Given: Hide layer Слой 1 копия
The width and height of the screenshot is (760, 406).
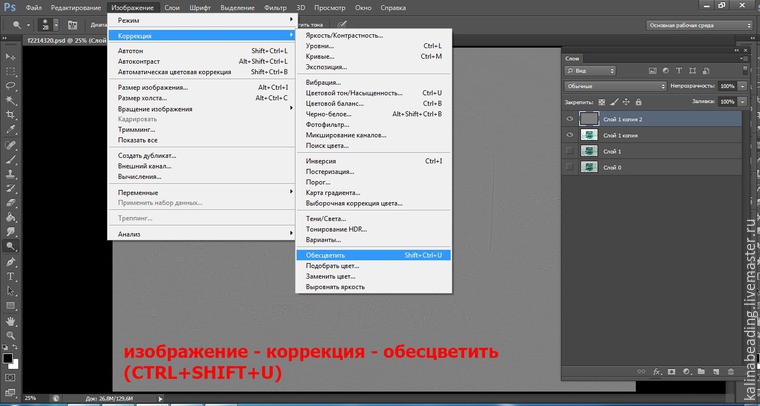Looking at the screenshot, I should coord(570,135).
